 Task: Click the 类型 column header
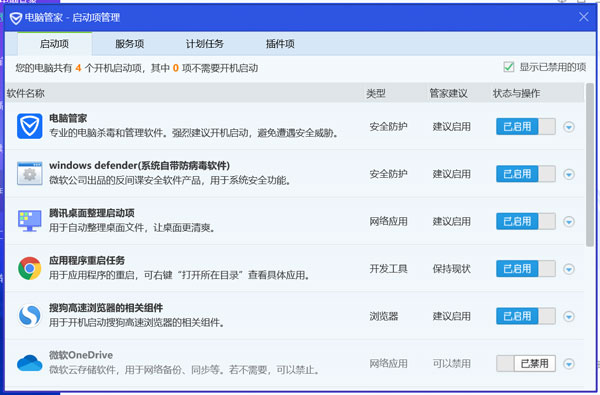[376, 93]
